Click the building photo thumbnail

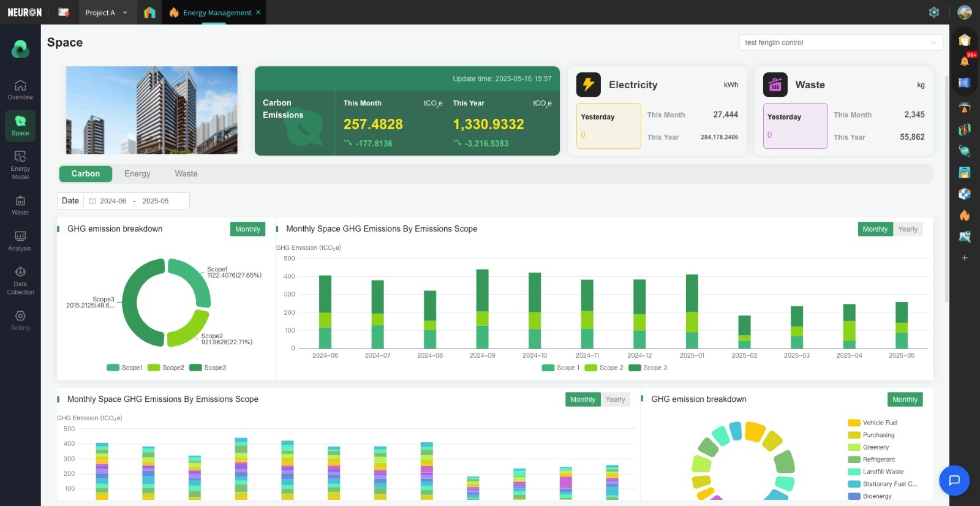click(152, 110)
